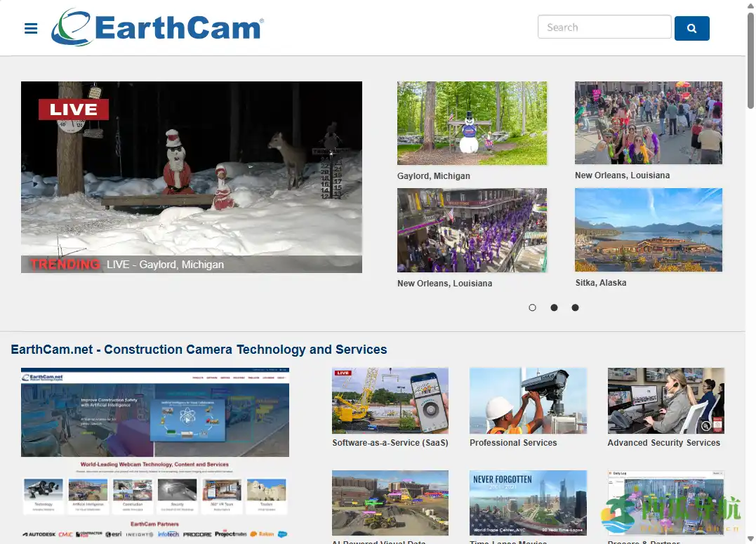
Task: Click the EarthCam logo
Action: [x=156, y=27]
